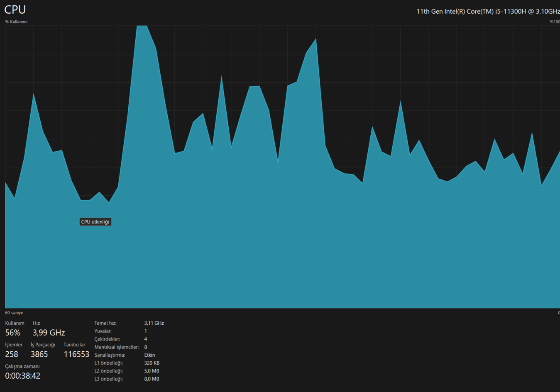Click the 11th Gen Intel Core i5-11300H processor name
560x392 pixels.
point(488,11)
